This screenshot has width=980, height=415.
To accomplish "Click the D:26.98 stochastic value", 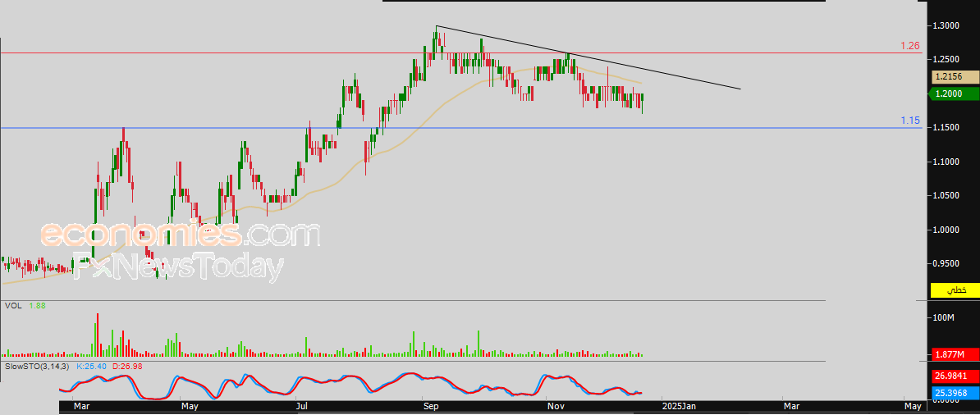I will click(x=127, y=366).
